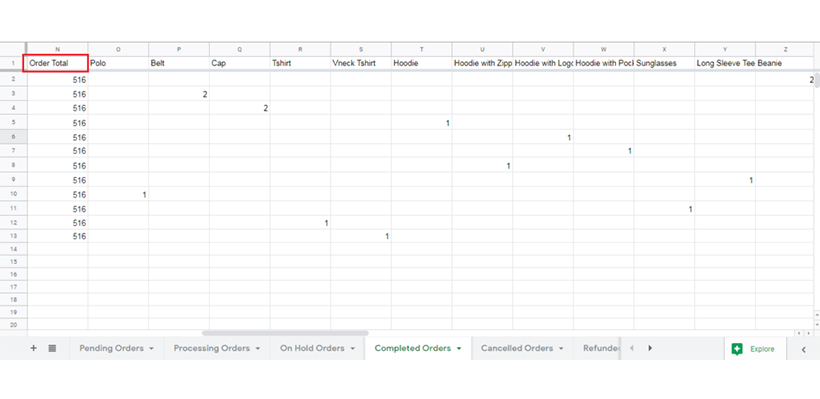Select the Beanie header cell
The width and height of the screenshot is (820, 399).
tap(784, 63)
